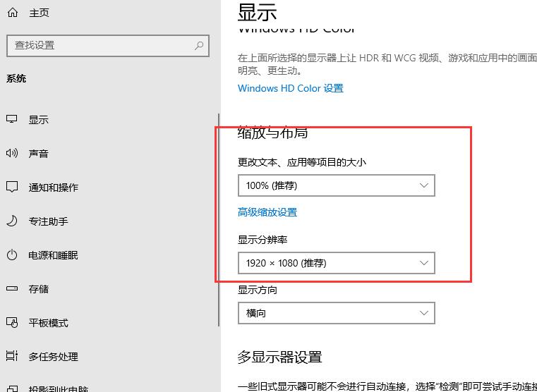This screenshot has width=537, height=392.
Task: Open 电源和睡眠 settings
Action: [54, 255]
